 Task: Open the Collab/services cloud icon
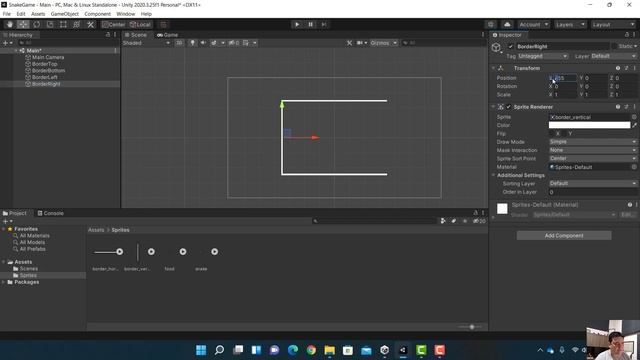(x=507, y=24)
